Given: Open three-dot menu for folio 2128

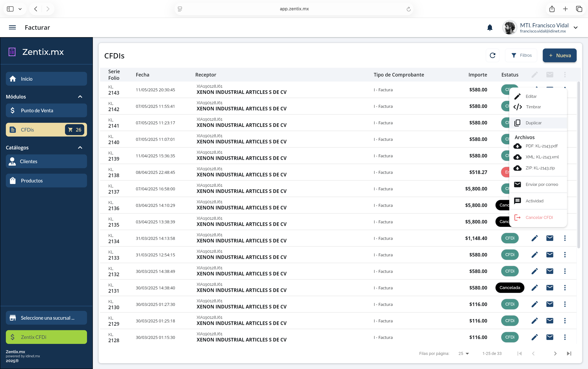Looking at the screenshot, I should [x=565, y=337].
